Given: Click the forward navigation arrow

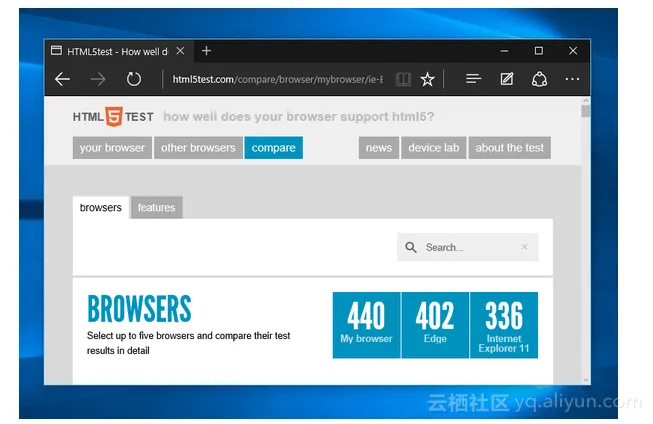Looking at the screenshot, I should (x=97, y=79).
